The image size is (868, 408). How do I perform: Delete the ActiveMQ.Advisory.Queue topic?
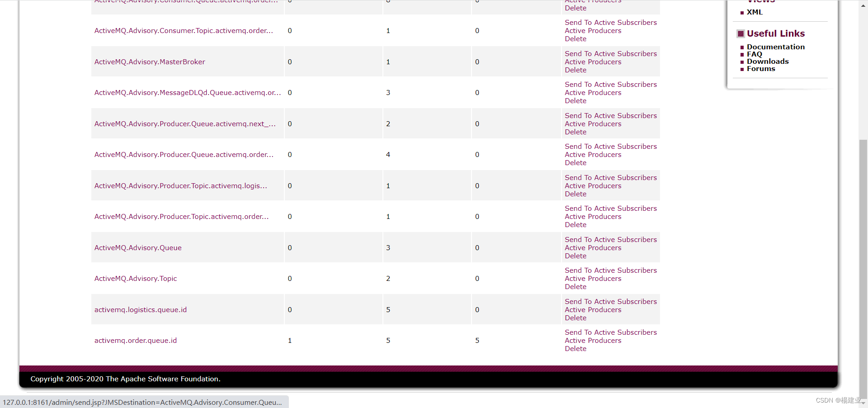576,256
